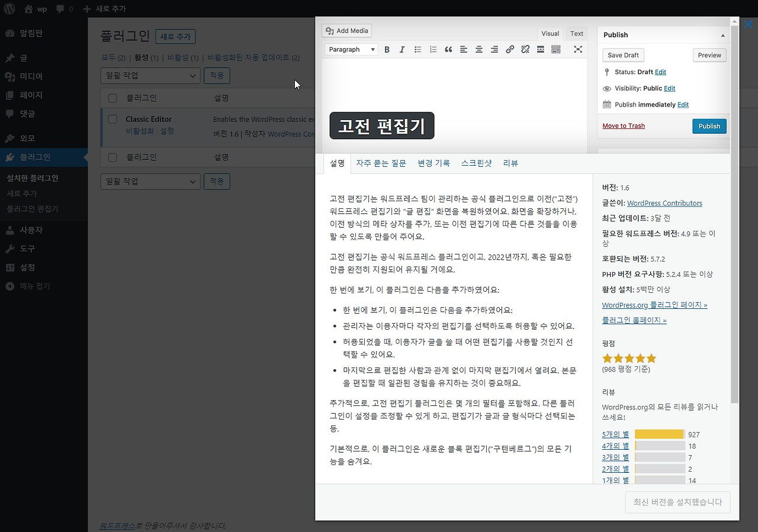Screen dimensions: 758x532
Task: Select the Text editor tab in banner
Action: tap(577, 34)
